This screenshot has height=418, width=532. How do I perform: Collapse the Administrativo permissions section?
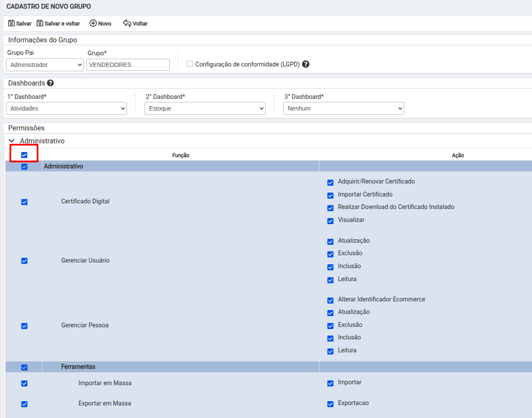click(x=12, y=141)
